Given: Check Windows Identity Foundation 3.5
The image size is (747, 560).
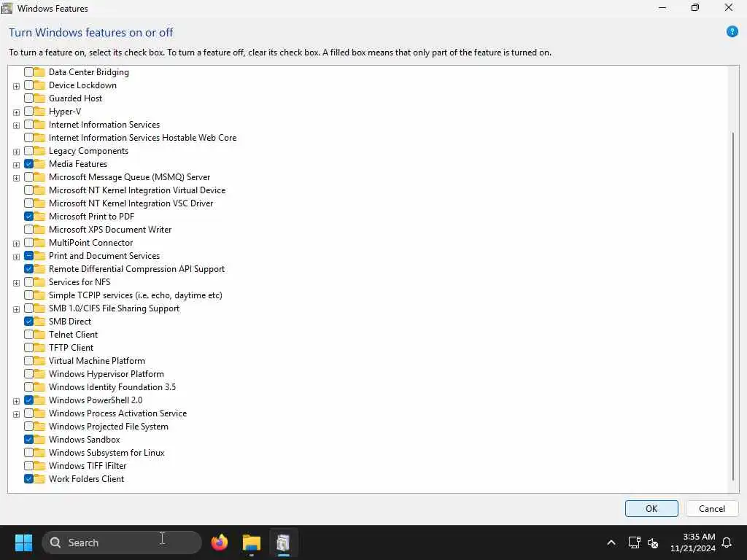Looking at the screenshot, I should coord(28,387).
